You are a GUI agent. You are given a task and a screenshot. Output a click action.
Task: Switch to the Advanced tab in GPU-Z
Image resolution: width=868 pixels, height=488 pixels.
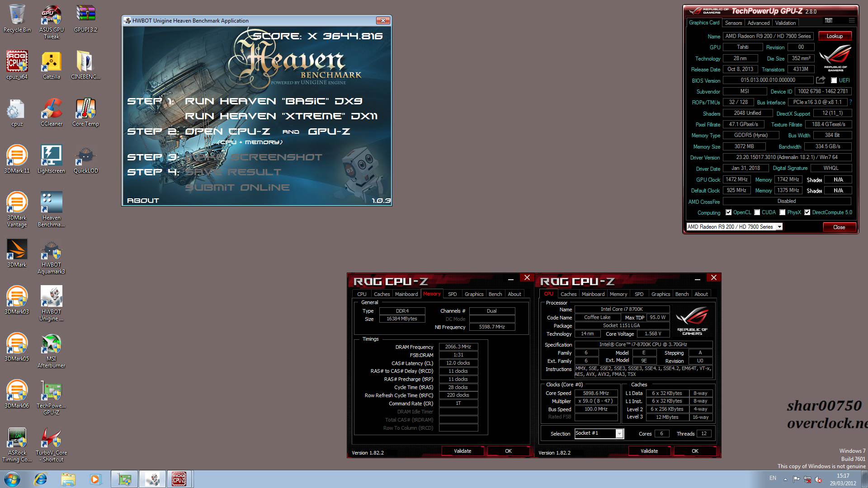point(758,23)
